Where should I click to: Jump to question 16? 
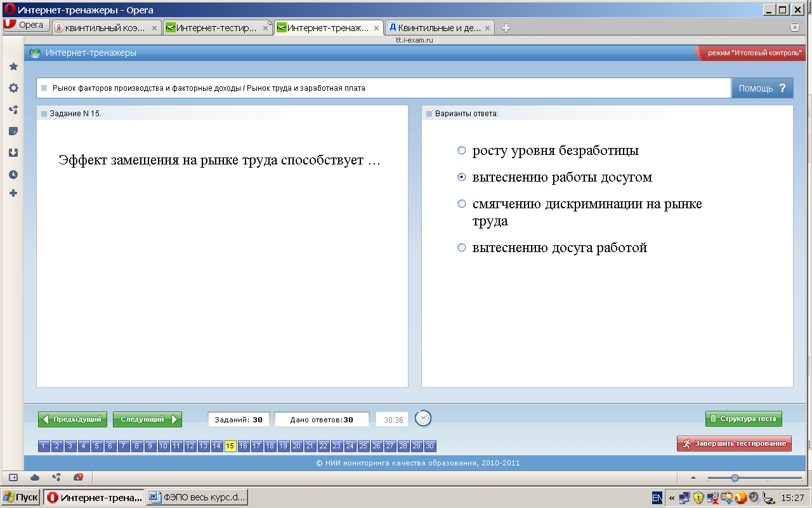243,446
